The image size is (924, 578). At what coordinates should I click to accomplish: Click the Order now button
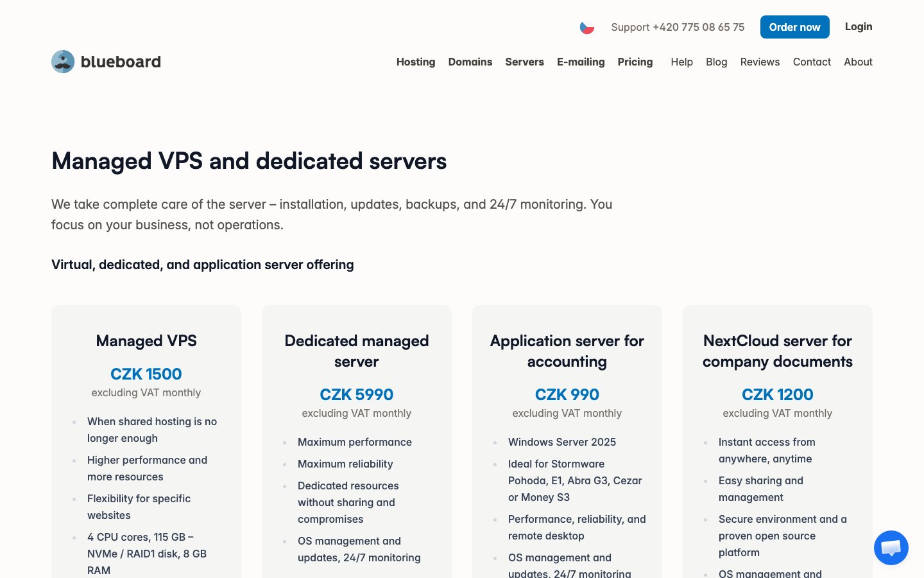pos(794,27)
